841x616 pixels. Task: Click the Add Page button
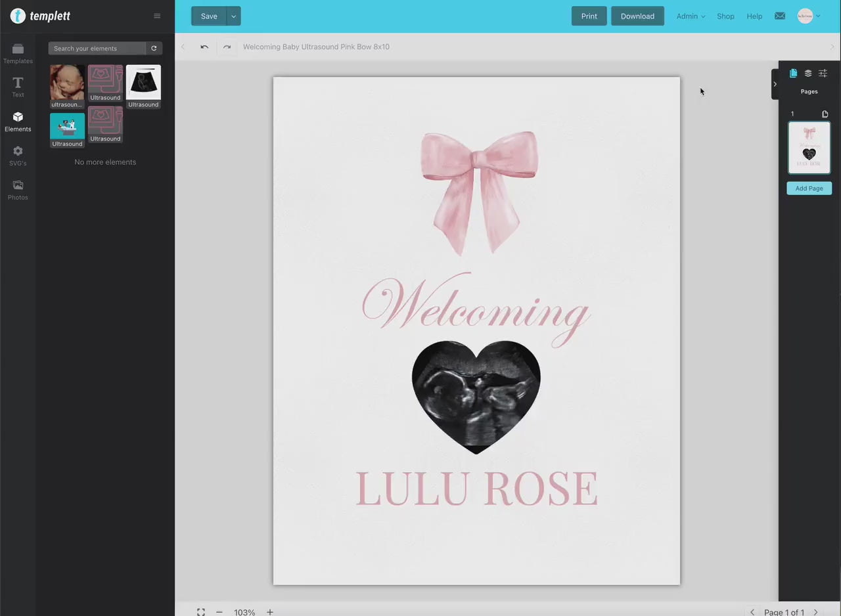point(809,188)
